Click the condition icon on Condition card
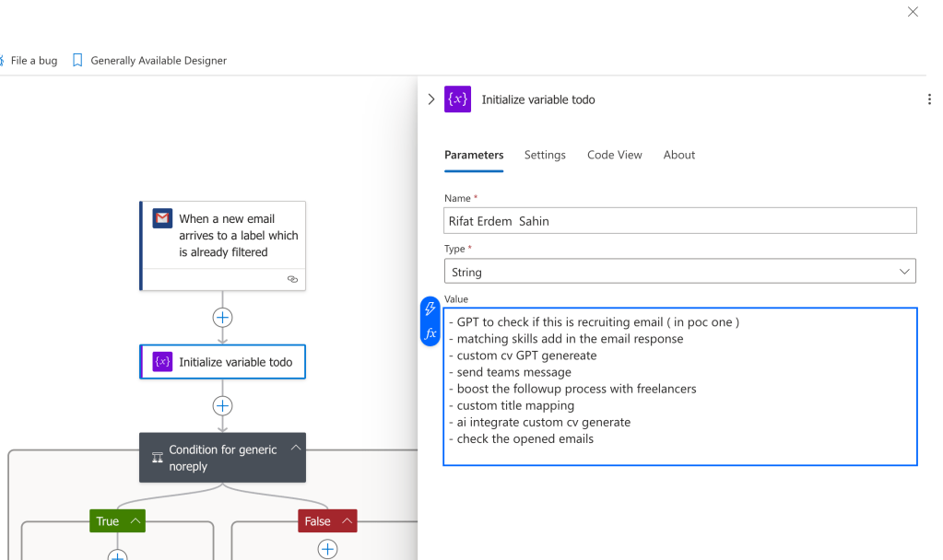This screenshot has height=560, width=943. tap(158, 458)
